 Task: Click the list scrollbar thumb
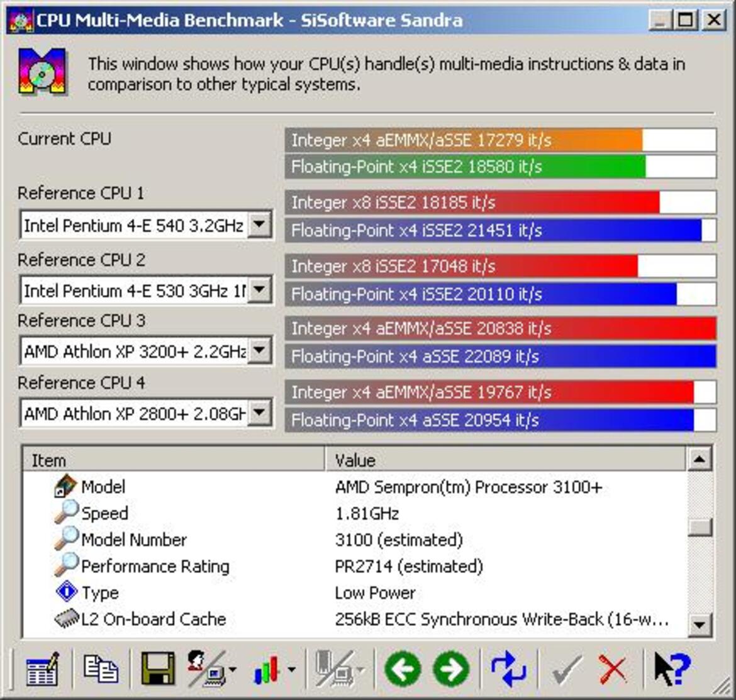click(700, 527)
